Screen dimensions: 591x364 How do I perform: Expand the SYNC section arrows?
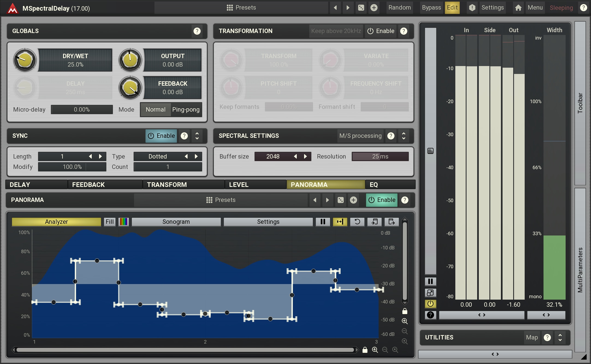point(197,136)
